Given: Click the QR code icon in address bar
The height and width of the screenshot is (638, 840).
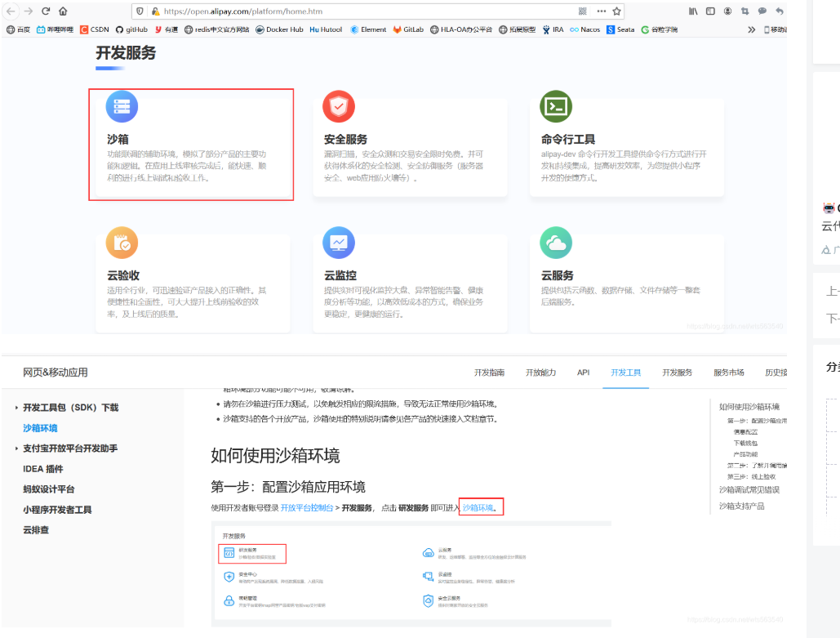Looking at the screenshot, I should (x=583, y=11).
